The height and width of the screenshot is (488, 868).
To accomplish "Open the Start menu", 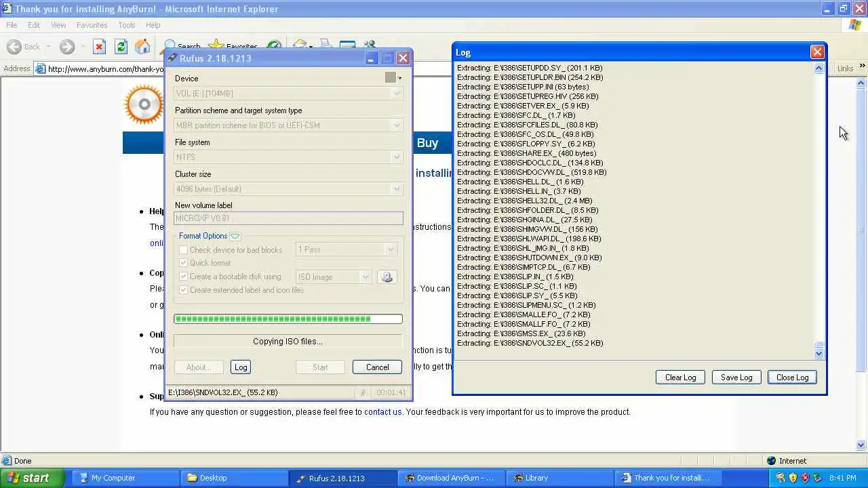I will tap(33, 478).
